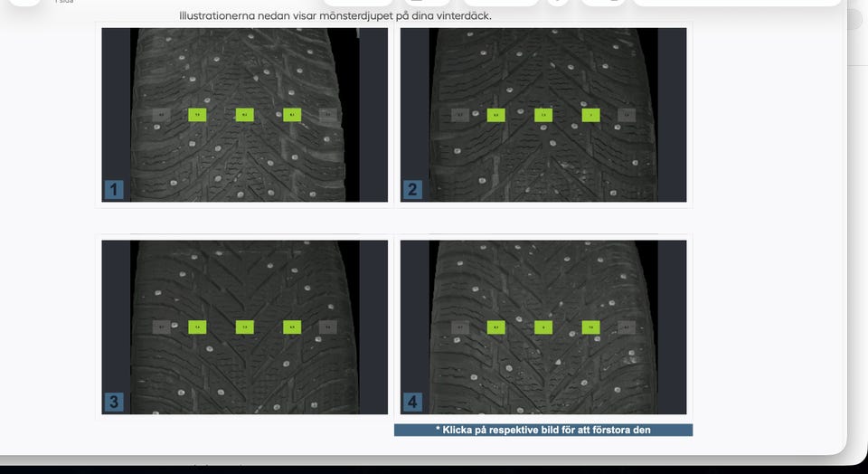Click the left grey edge marker on tire 2

pyautogui.click(x=460, y=115)
